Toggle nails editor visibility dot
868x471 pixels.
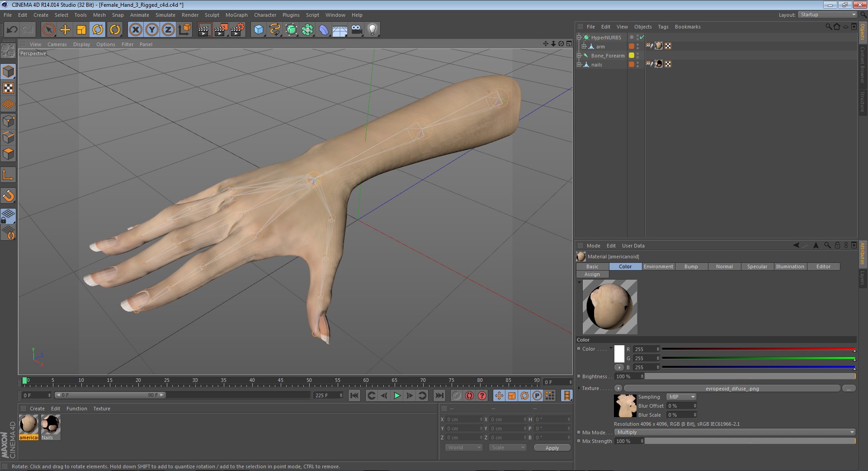(x=638, y=63)
